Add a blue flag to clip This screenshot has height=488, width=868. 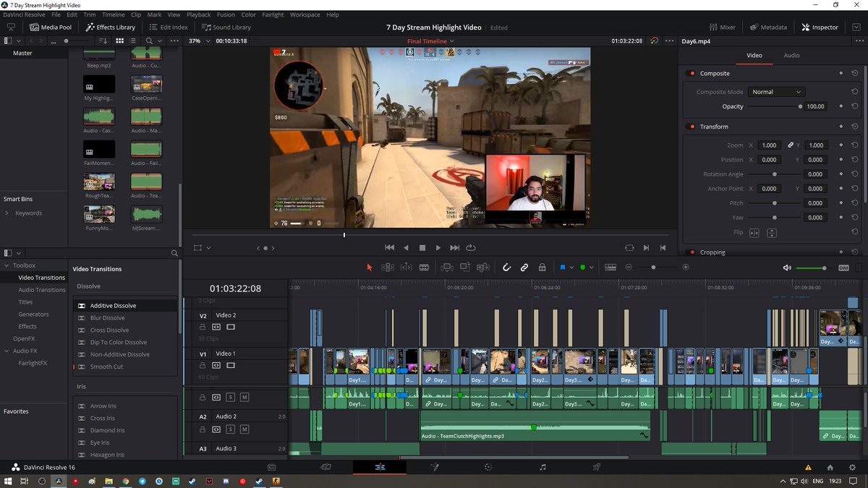coord(562,267)
